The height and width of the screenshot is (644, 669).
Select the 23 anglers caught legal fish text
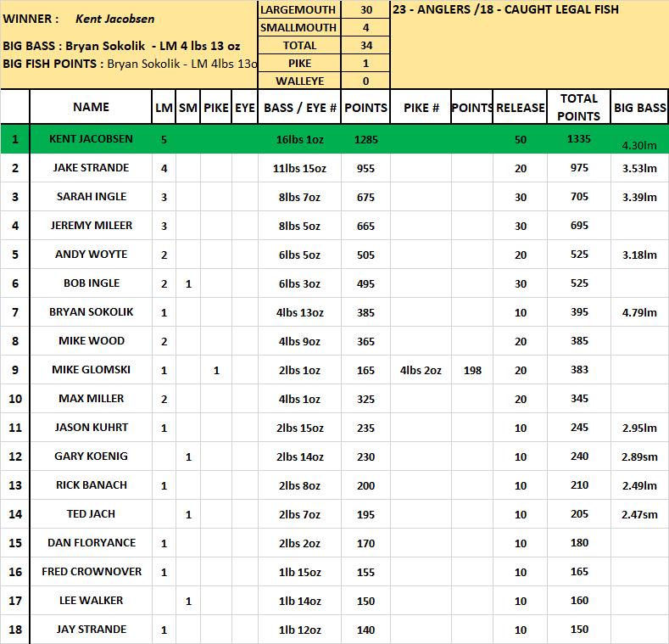pos(505,9)
